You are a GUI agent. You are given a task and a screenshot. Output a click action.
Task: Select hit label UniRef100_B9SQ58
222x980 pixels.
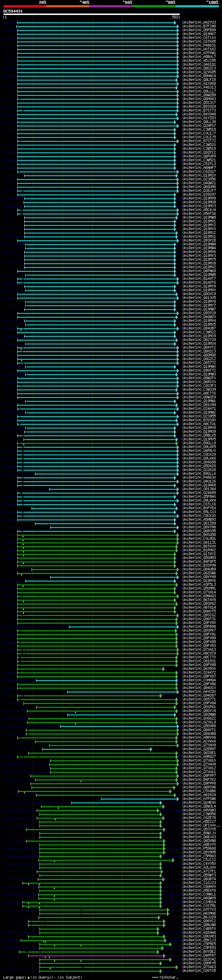(199, 535)
